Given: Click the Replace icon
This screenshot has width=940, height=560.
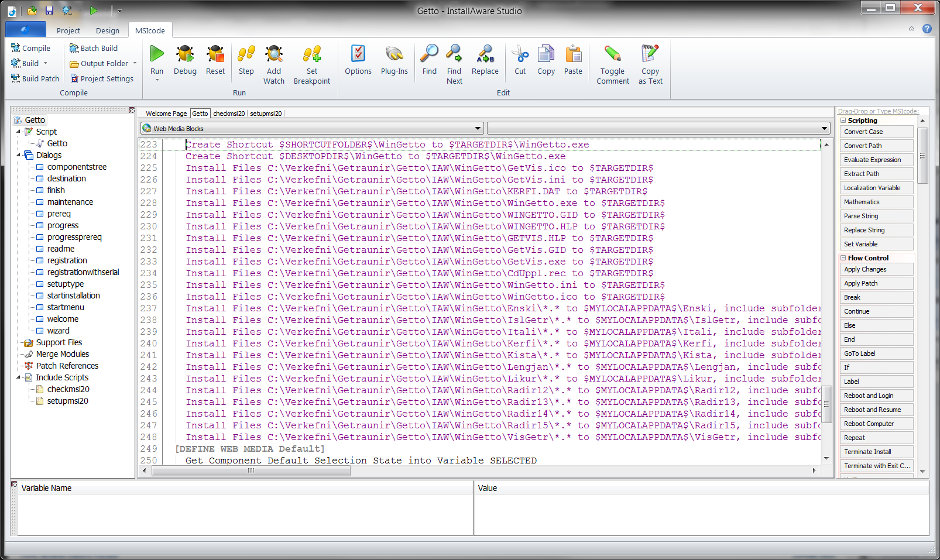Looking at the screenshot, I should 485,54.
